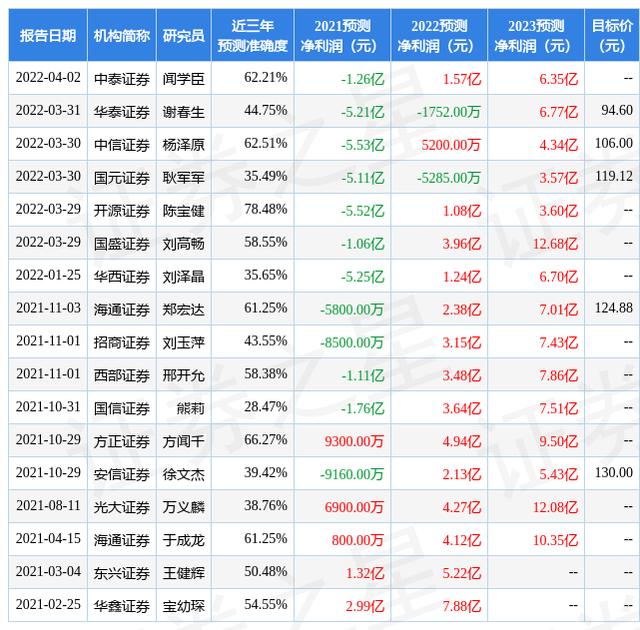Click researcher name 于成龙

(x=183, y=541)
